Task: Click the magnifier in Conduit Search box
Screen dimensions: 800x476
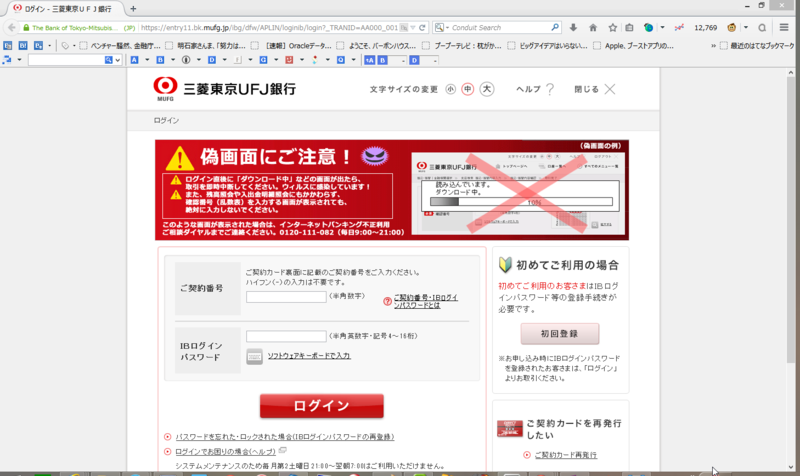Action: [555, 27]
